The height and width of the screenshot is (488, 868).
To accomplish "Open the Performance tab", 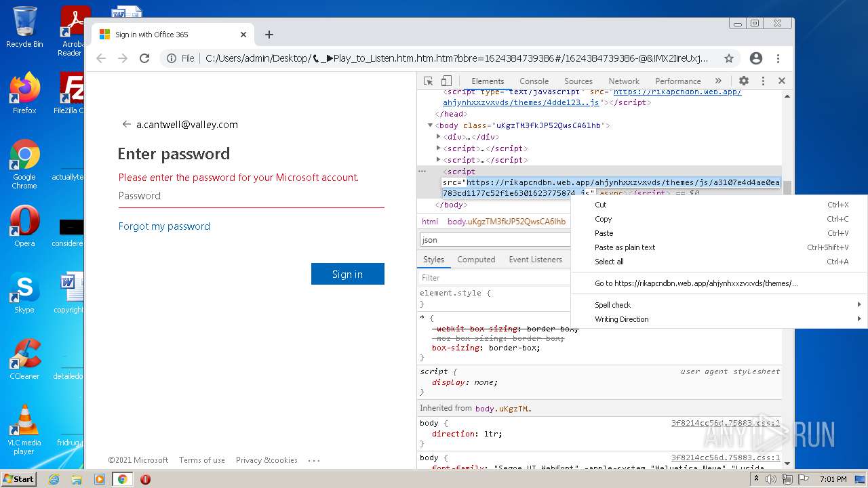I will pos(678,81).
